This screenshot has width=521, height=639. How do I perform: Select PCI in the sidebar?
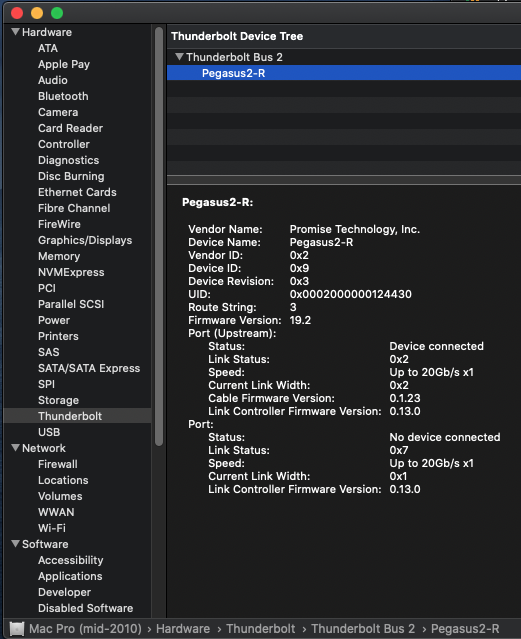pyautogui.click(x=46, y=288)
